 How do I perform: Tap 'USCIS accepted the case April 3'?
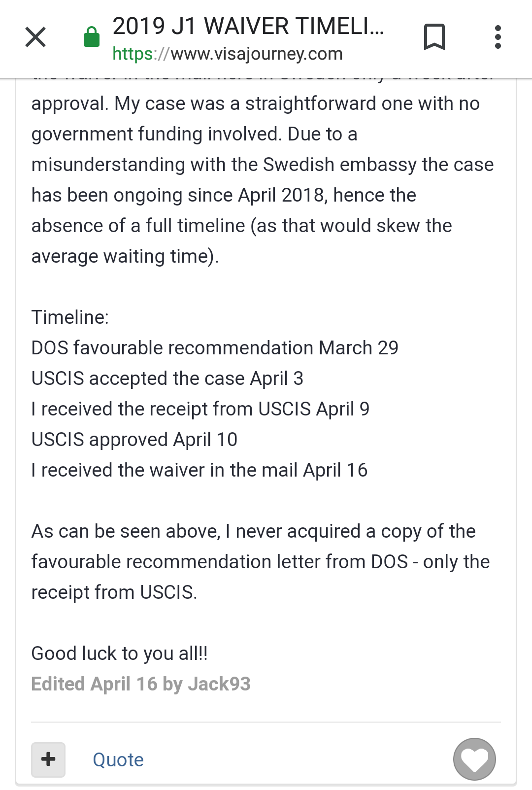[167, 378]
